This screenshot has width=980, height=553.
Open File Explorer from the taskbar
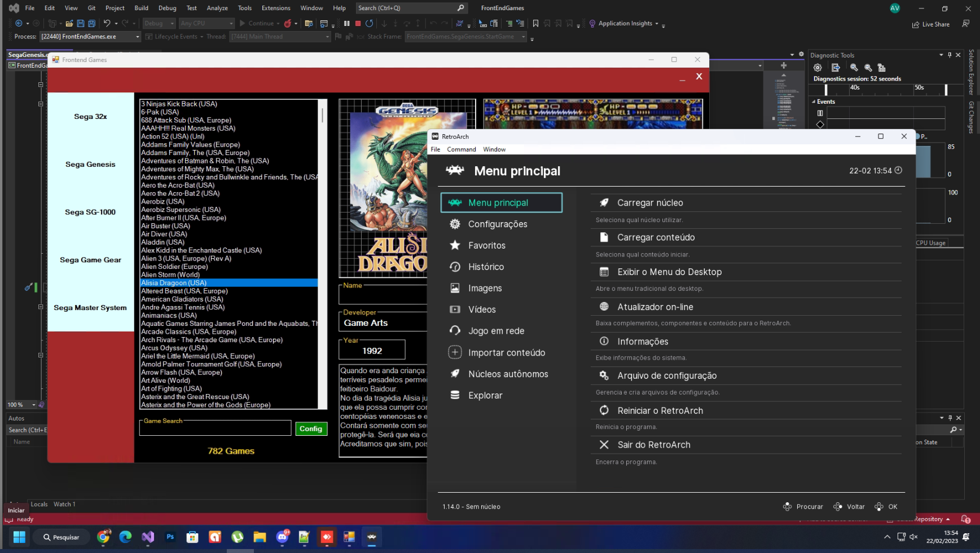260,537
